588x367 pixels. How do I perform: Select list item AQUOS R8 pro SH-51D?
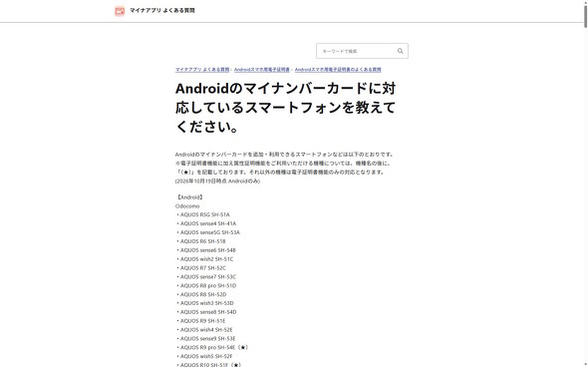click(206, 286)
